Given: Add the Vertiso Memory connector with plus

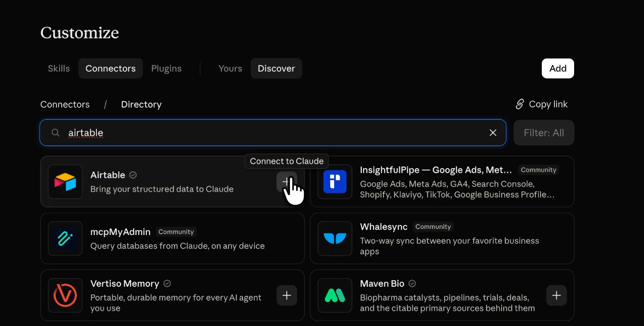Looking at the screenshot, I should coord(287,295).
